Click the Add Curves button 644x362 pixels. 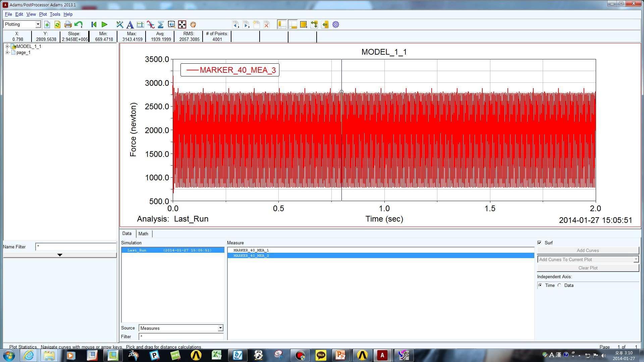point(588,250)
